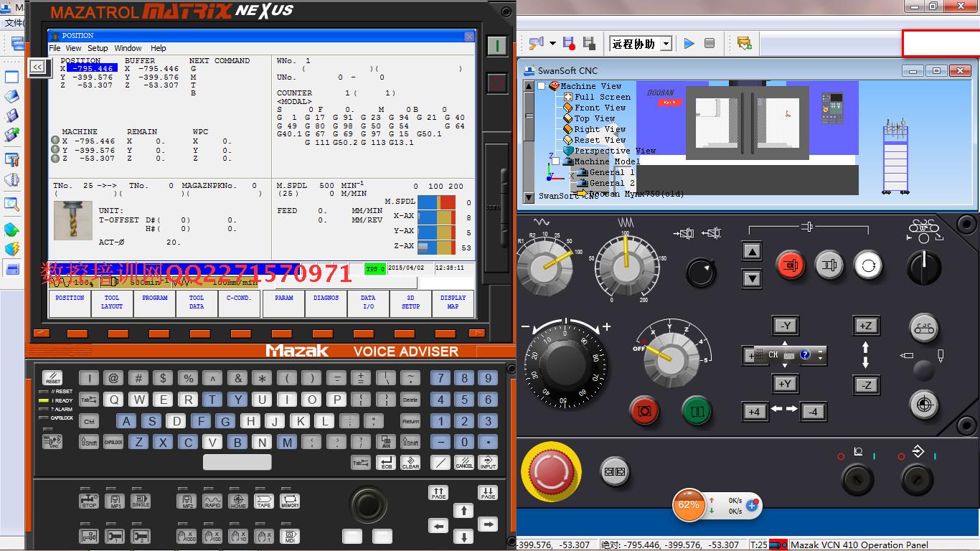Open the TOOL DATA soft key

197,302
